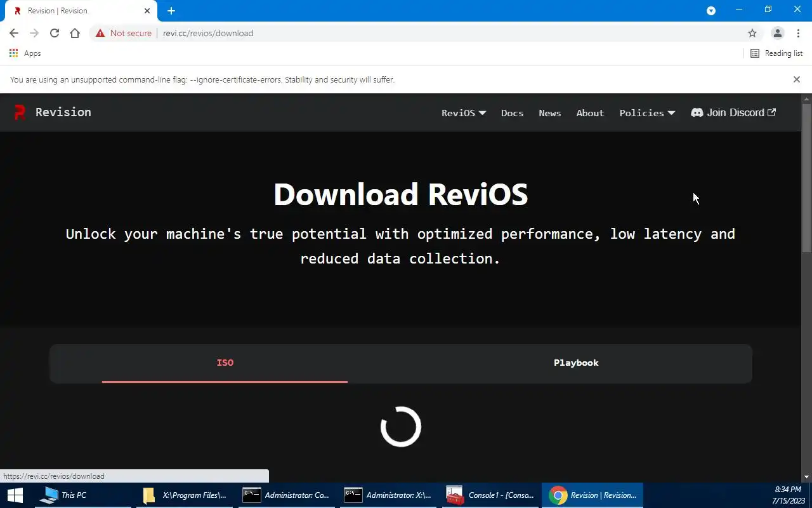Close the Revision browser tab
The height and width of the screenshot is (508, 812).
147,11
